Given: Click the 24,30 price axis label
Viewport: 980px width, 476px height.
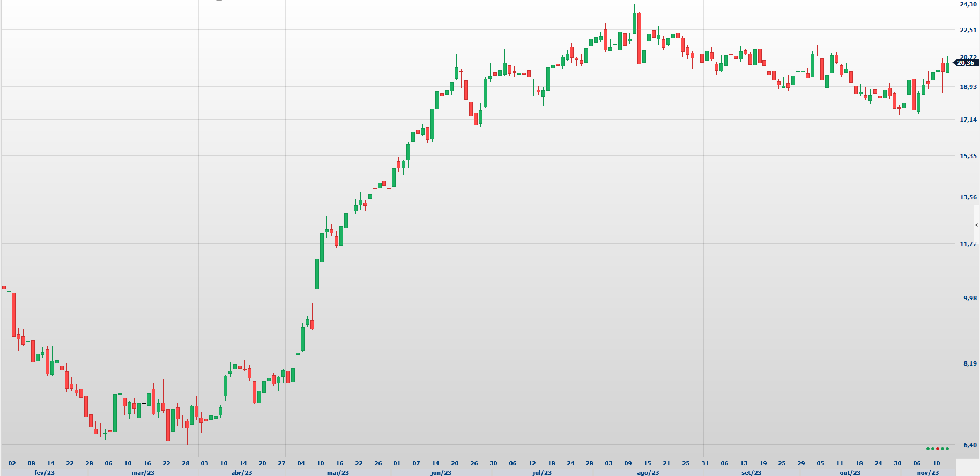Looking at the screenshot, I should [x=968, y=4].
